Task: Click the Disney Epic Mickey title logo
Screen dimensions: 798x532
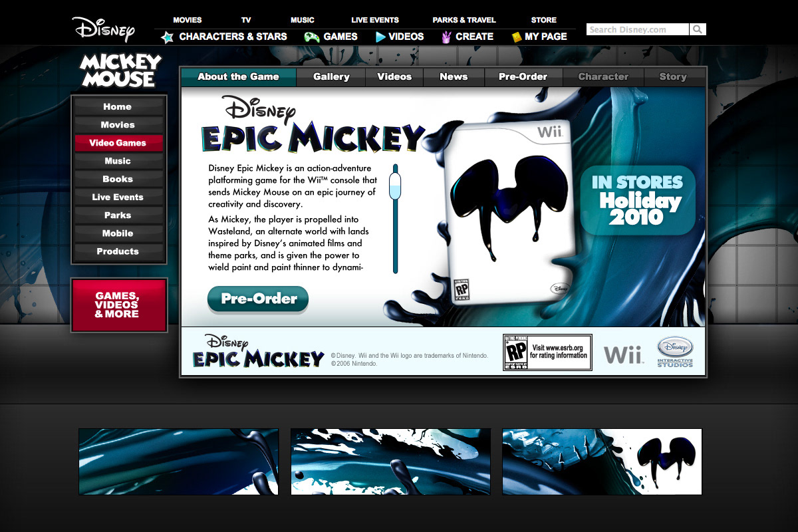Action: (313, 125)
